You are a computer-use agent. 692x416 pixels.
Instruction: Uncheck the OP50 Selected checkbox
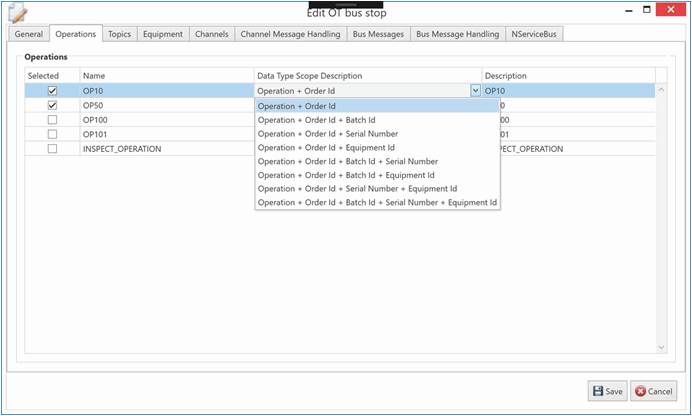point(52,105)
